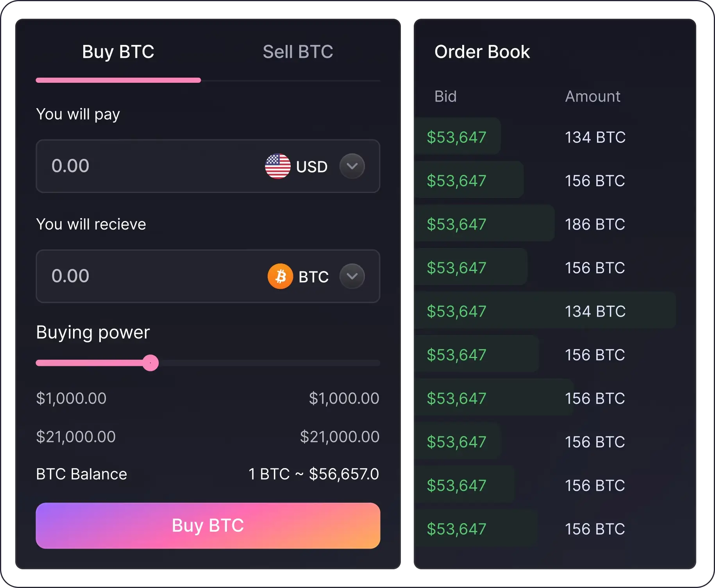Click the Bid column header
The height and width of the screenshot is (588, 715).
tap(445, 96)
